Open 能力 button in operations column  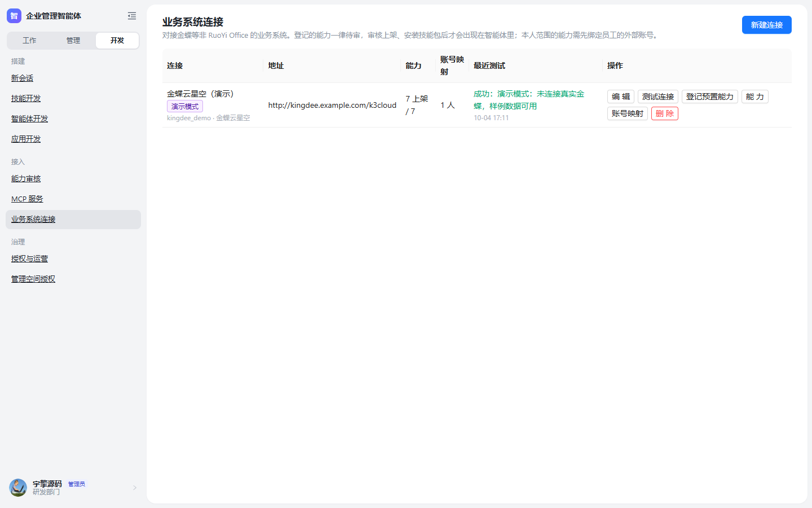pyautogui.click(x=755, y=97)
